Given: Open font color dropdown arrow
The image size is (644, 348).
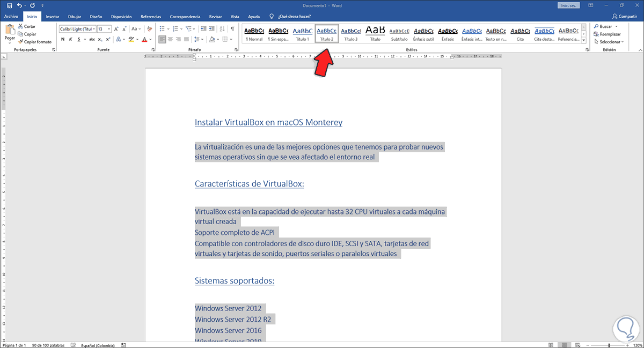Looking at the screenshot, I should 151,39.
